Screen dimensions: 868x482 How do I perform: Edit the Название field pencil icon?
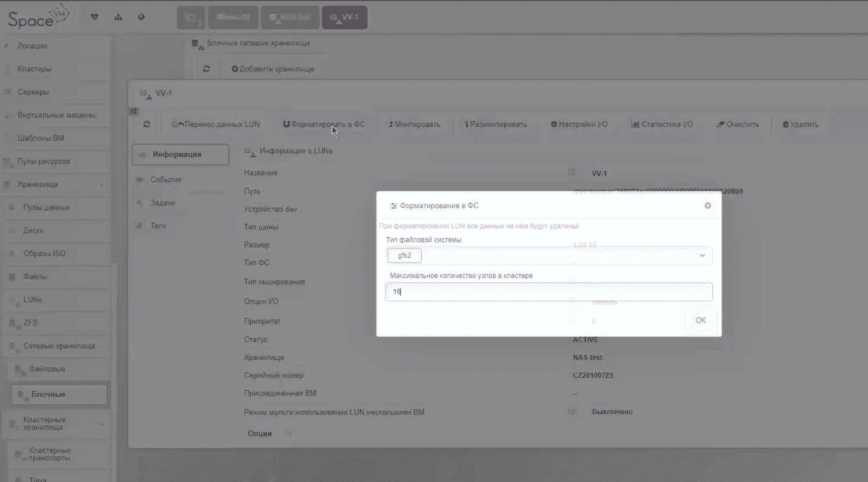click(572, 173)
